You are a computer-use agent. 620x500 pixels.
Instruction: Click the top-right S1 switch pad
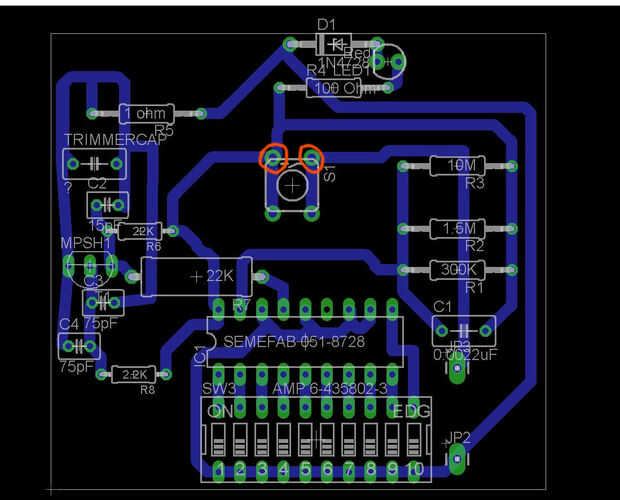point(312,157)
